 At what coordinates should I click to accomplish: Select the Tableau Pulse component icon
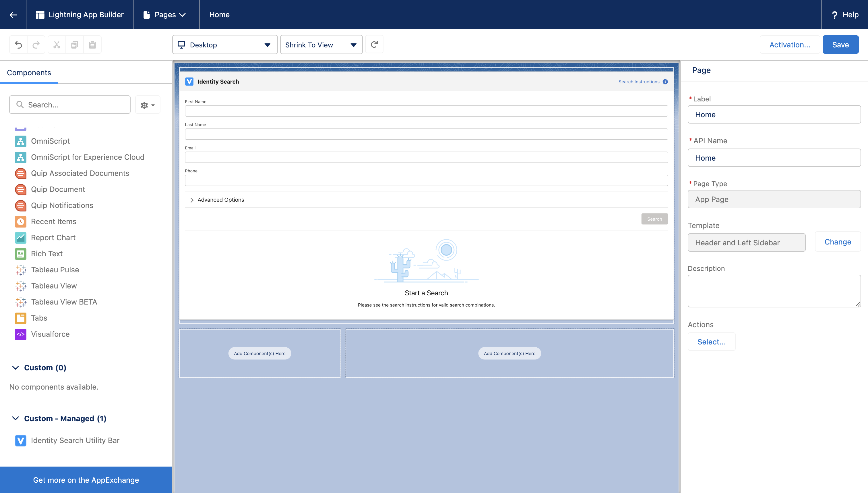[x=21, y=270]
